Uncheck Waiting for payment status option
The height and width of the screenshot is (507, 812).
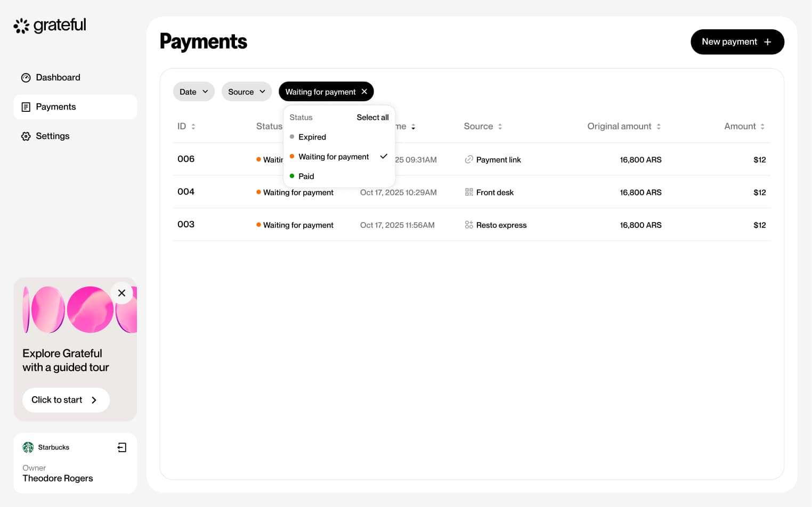tap(334, 157)
